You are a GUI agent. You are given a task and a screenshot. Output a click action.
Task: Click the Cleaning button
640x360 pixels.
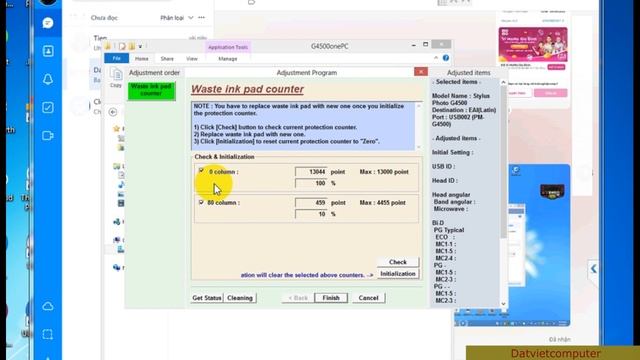click(x=240, y=298)
